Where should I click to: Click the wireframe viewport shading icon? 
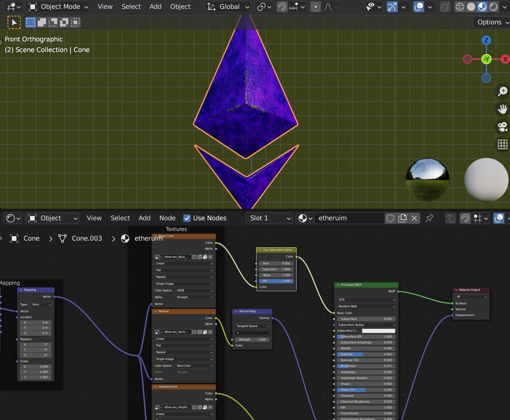[460, 7]
